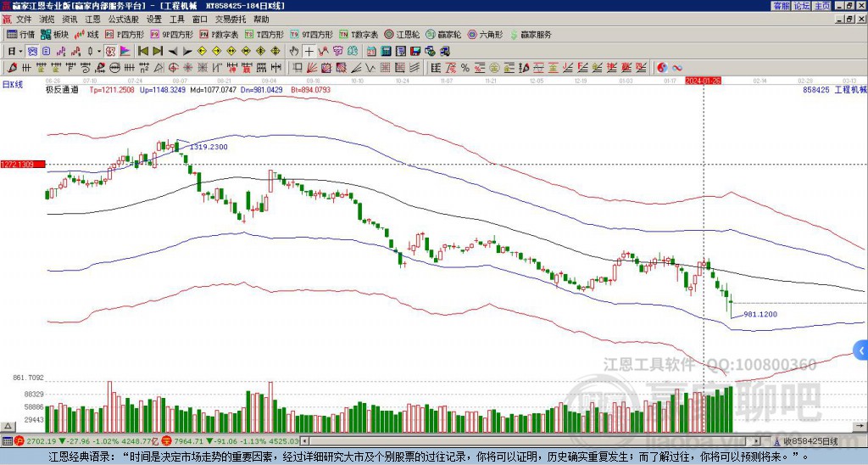
Task: Launch the 江恩轮 Gann wheel
Action: pos(403,34)
